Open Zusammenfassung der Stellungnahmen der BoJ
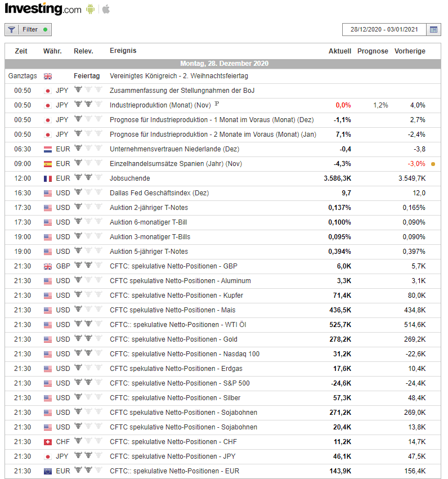The image size is (448, 479). 182,91
